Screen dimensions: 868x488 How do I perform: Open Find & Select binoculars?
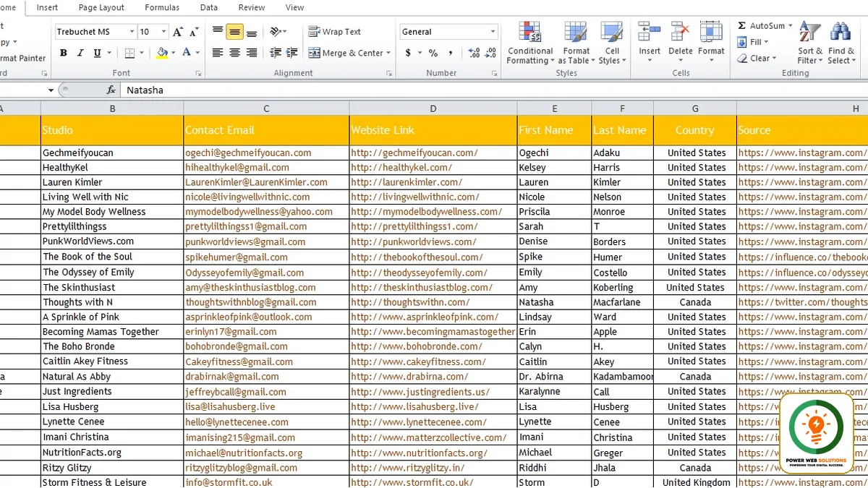[x=841, y=43]
